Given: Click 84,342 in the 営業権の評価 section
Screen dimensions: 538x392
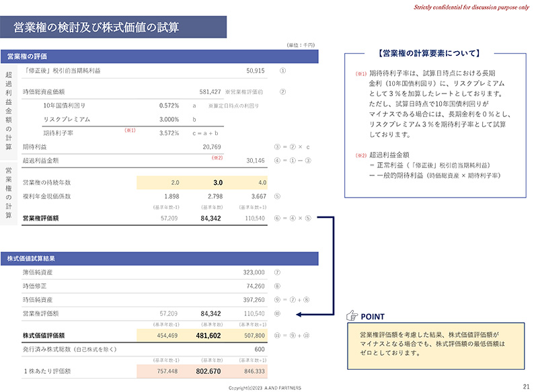Looking at the screenshot, I should 210,218.
